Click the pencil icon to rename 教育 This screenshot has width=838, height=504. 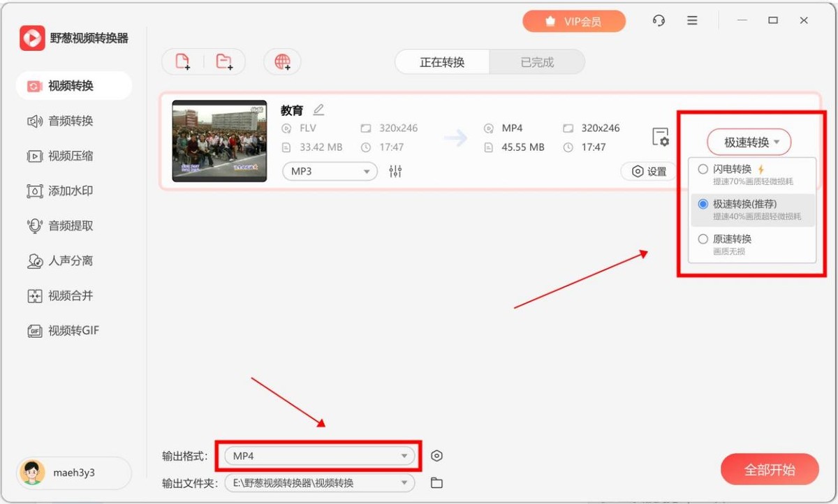(319, 110)
